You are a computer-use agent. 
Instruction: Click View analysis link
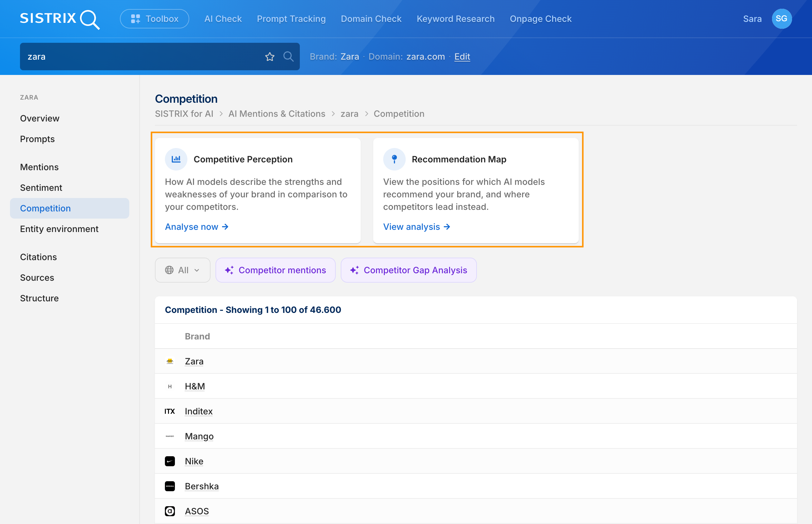click(417, 227)
